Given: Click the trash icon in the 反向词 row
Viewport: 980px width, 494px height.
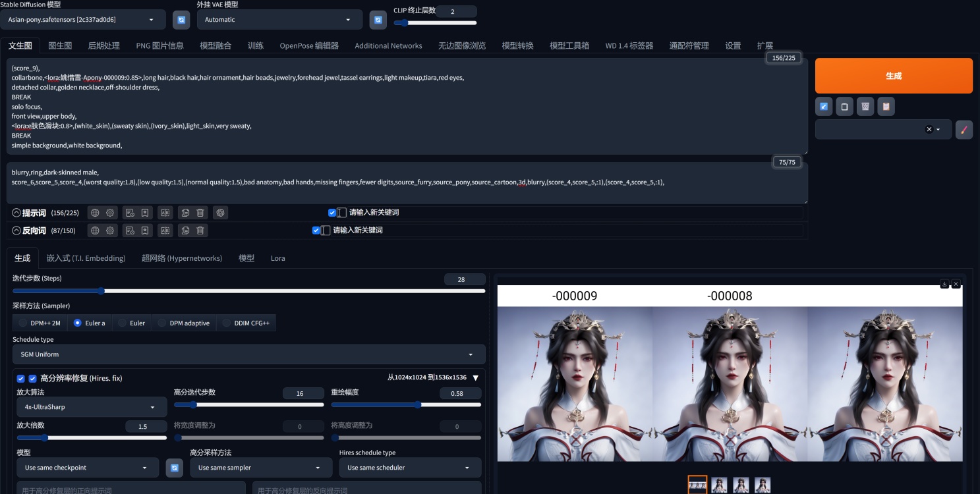Looking at the screenshot, I should point(201,231).
